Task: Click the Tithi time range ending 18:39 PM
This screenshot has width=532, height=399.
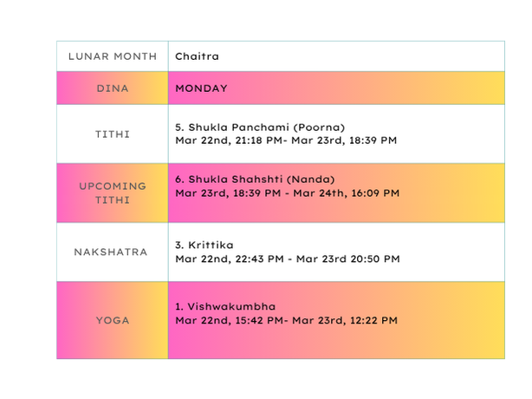Action: [286, 141]
